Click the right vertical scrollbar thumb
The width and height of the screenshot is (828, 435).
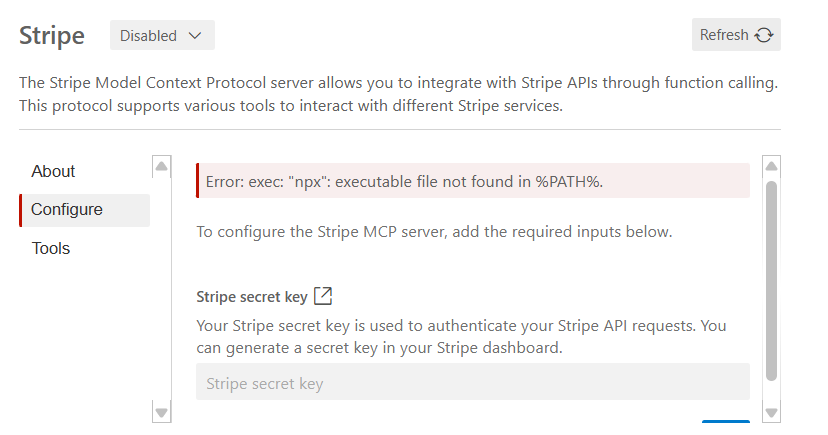pyautogui.click(x=771, y=280)
